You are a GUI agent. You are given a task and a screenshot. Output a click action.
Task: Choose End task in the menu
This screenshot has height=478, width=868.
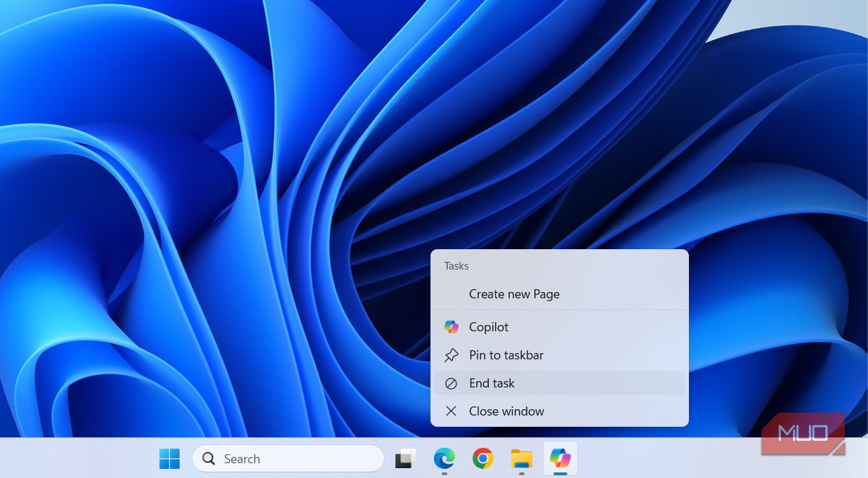[559, 383]
